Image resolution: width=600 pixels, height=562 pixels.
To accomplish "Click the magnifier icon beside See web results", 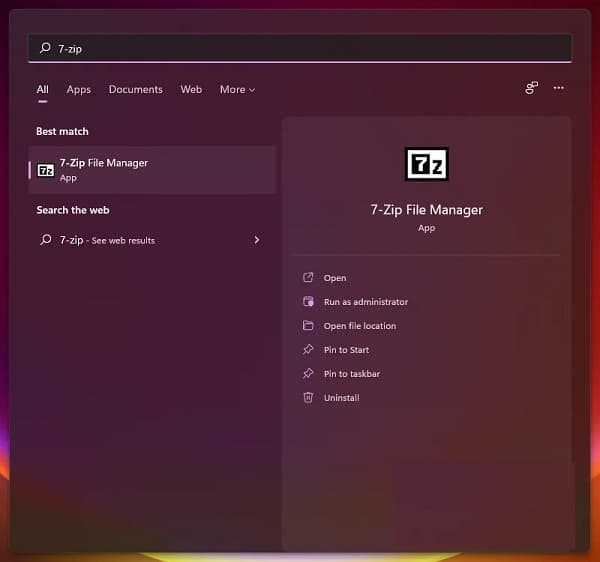I will point(46,239).
